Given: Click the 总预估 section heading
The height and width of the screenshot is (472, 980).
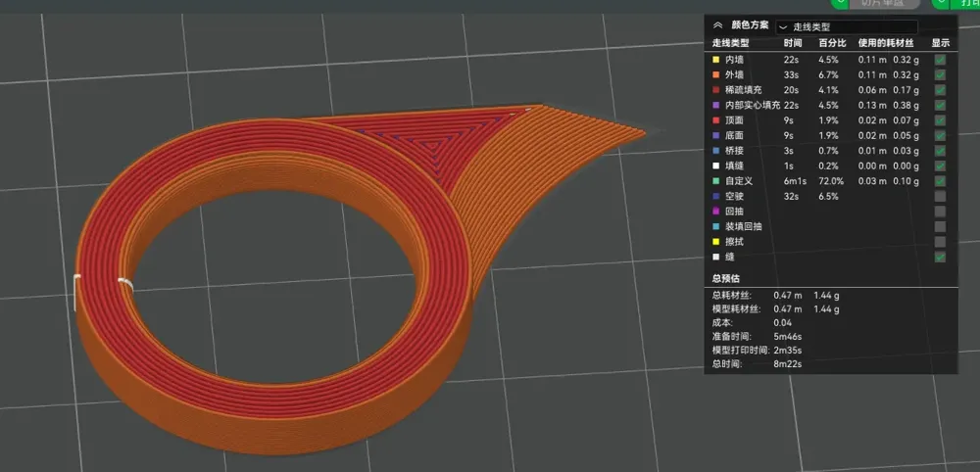Looking at the screenshot, I should click(725, 278).
